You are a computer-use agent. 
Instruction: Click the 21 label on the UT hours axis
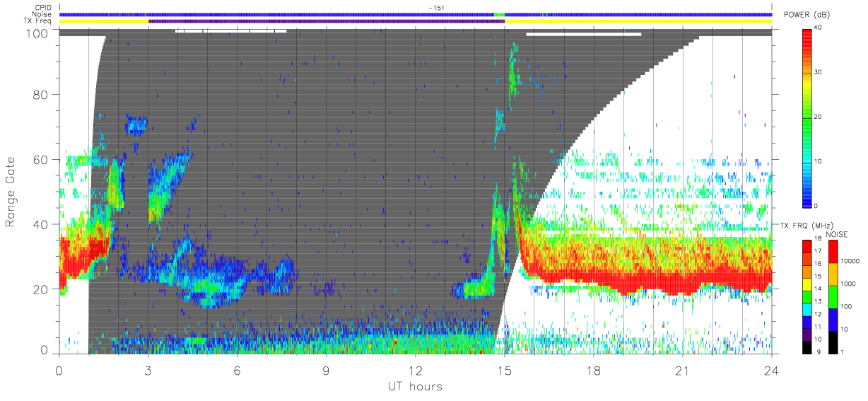click(683, 370)
